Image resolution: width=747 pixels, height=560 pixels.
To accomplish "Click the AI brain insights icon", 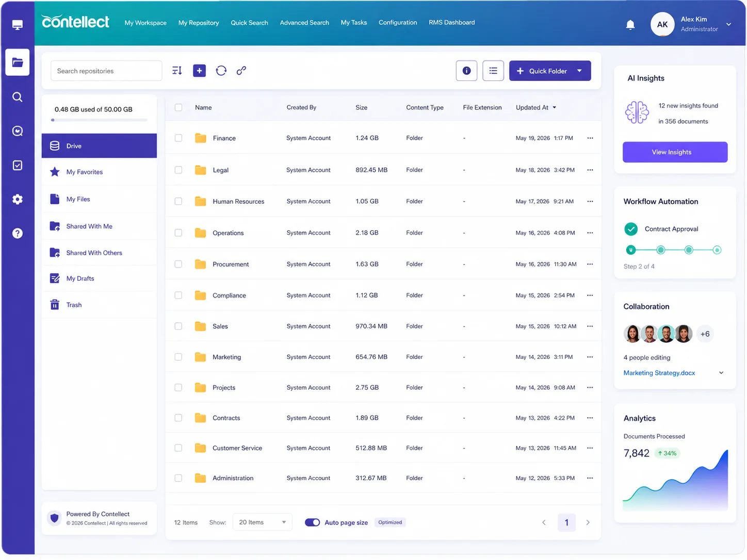I will [x=637, y=112].
